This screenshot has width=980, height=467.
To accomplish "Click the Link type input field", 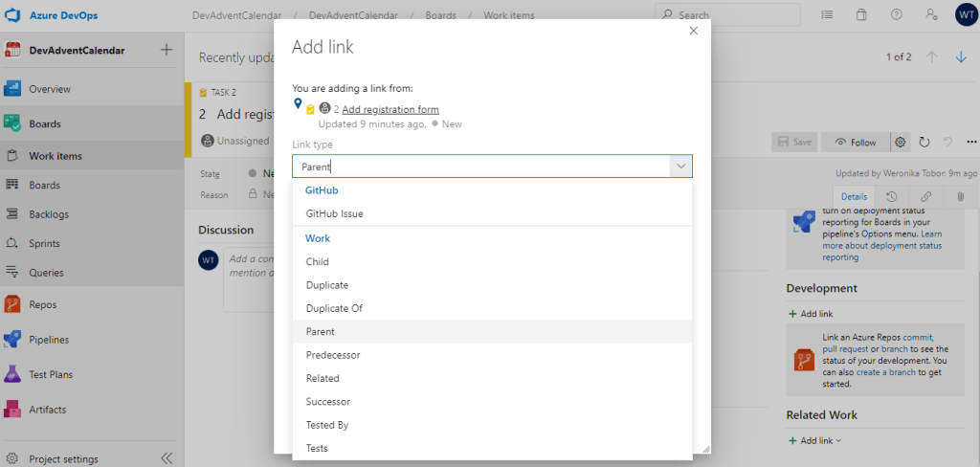I will (479, 167).
